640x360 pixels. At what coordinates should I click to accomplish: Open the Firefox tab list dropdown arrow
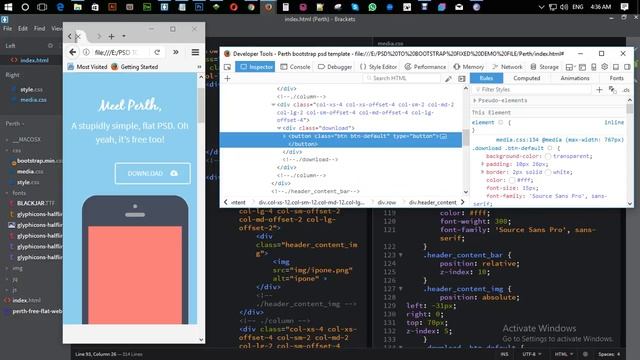coord(124,36)
